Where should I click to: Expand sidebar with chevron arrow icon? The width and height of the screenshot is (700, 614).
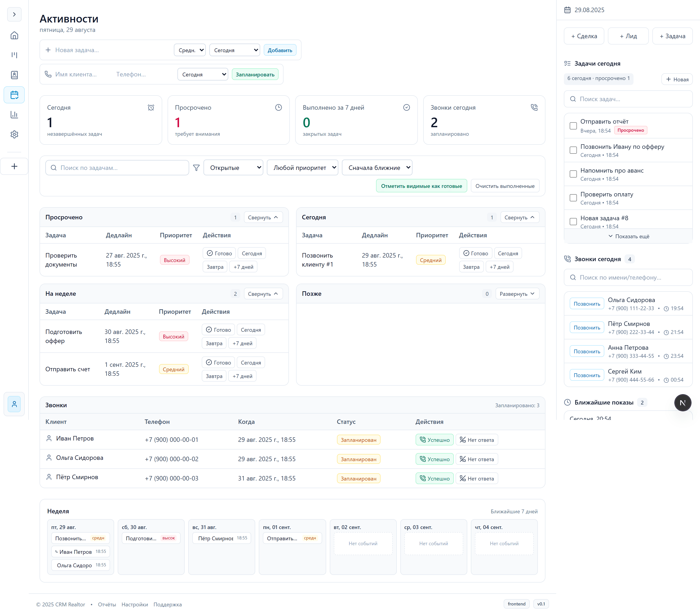14,14
